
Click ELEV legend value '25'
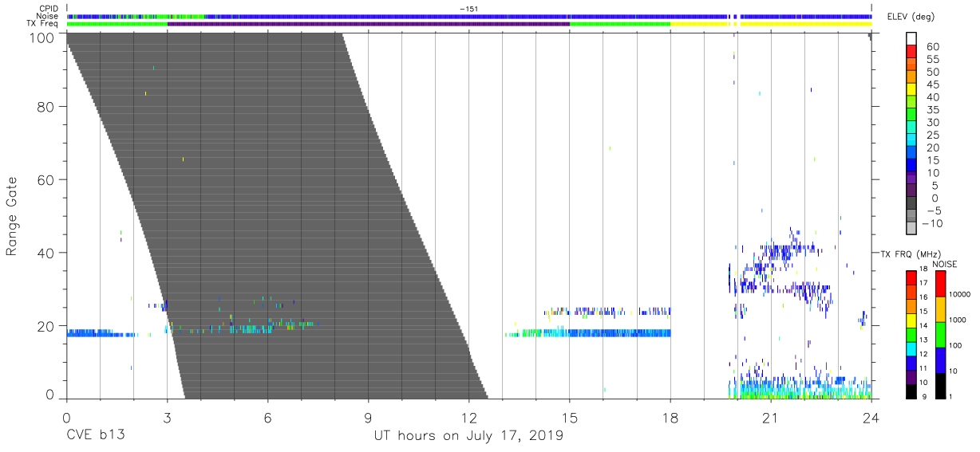point(931,136)
